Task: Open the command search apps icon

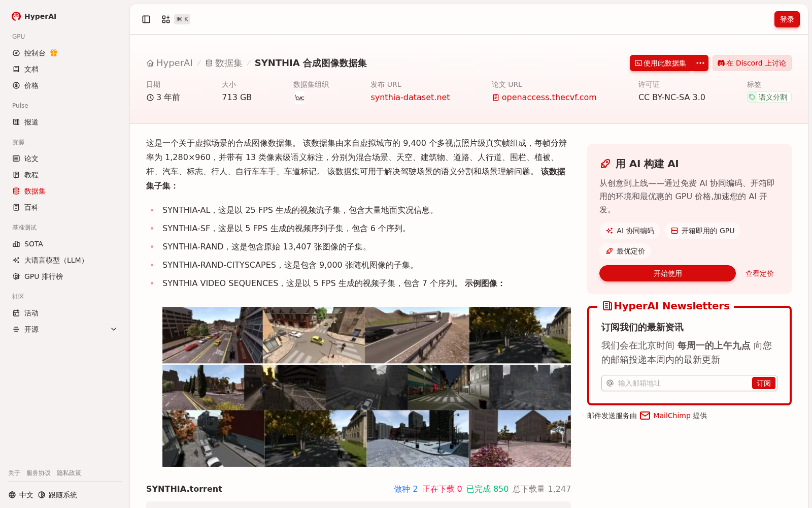Action: (x=166, y=19)
